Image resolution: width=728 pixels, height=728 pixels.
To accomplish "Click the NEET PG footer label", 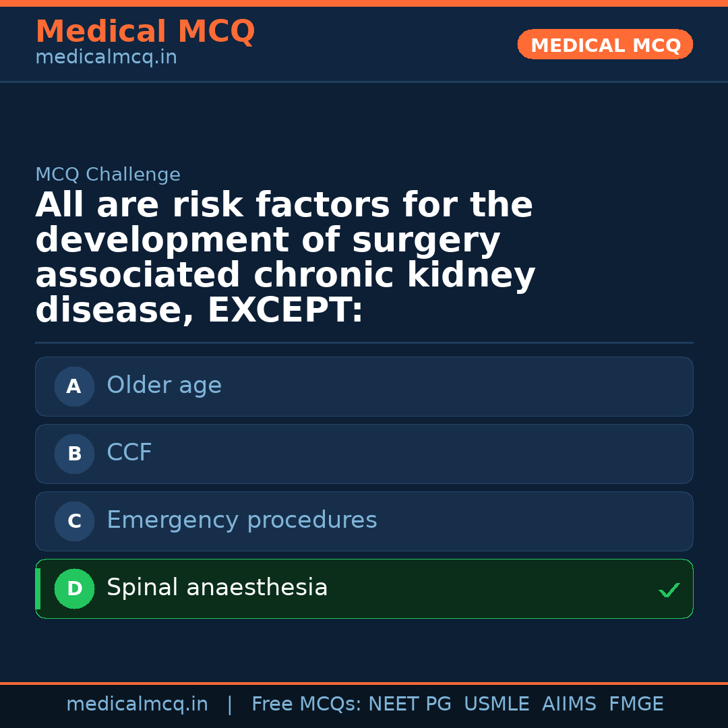I will [x=409, y=703].
